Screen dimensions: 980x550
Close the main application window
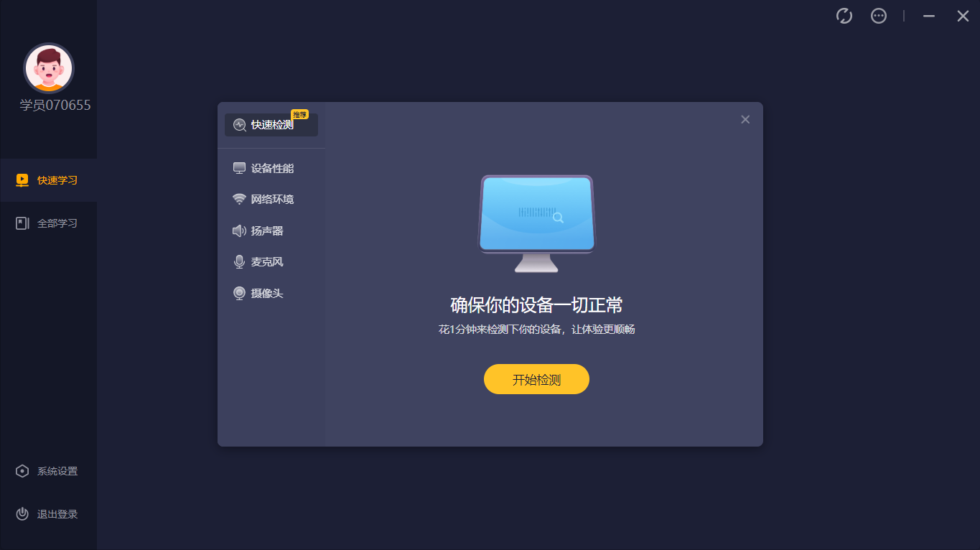click(x=963, y=16)
